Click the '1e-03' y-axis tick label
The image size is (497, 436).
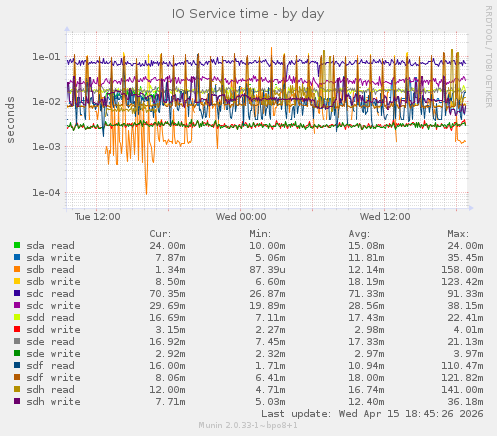coord(46,147)
